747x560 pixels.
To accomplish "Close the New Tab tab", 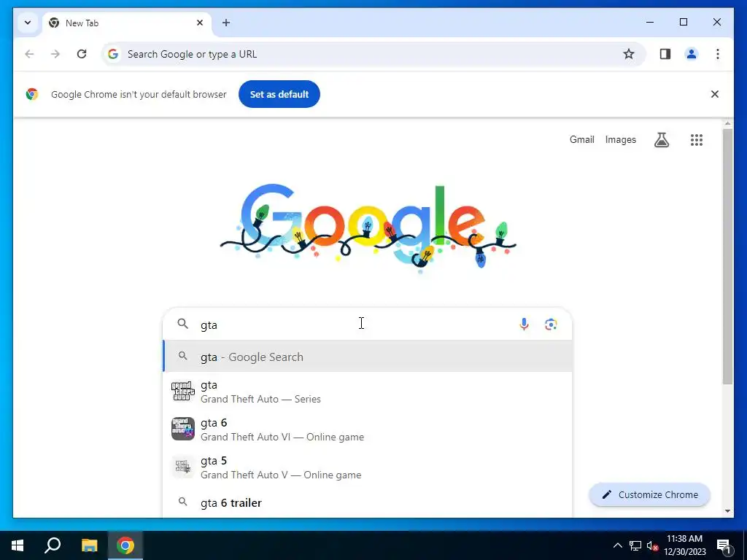I will (x=200, y=23).
